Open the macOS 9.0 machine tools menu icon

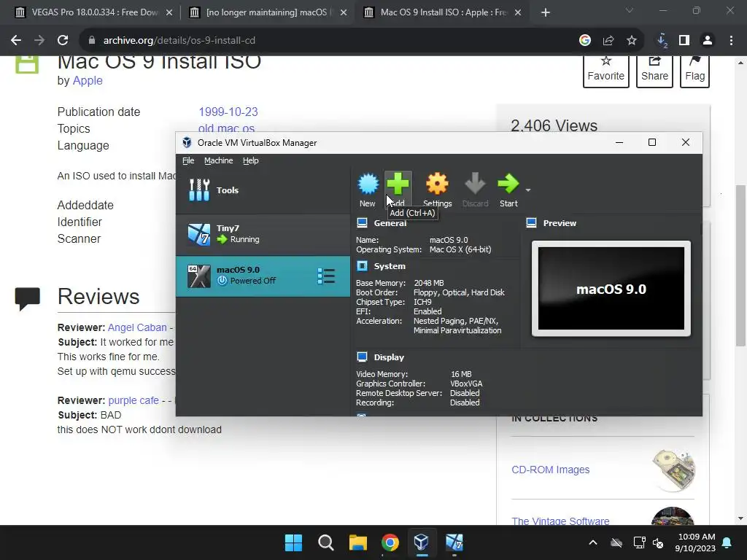click(326, 276)
